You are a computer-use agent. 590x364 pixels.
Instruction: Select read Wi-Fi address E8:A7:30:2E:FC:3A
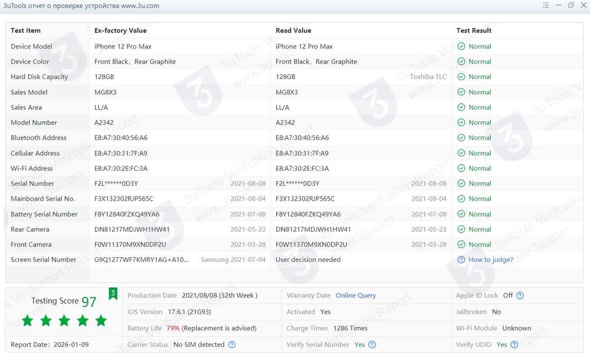click(x=302, y=168)
